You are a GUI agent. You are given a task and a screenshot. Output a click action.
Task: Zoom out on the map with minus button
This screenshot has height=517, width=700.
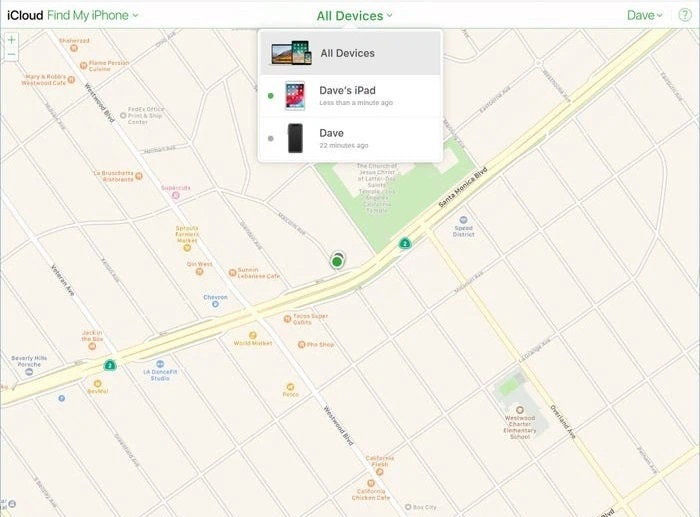point(11,55)
